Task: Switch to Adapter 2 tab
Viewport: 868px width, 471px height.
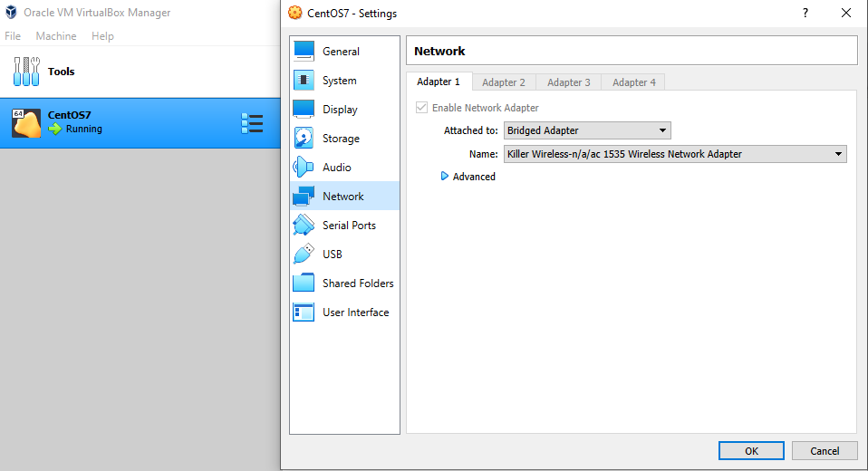Action: [504, 82]
